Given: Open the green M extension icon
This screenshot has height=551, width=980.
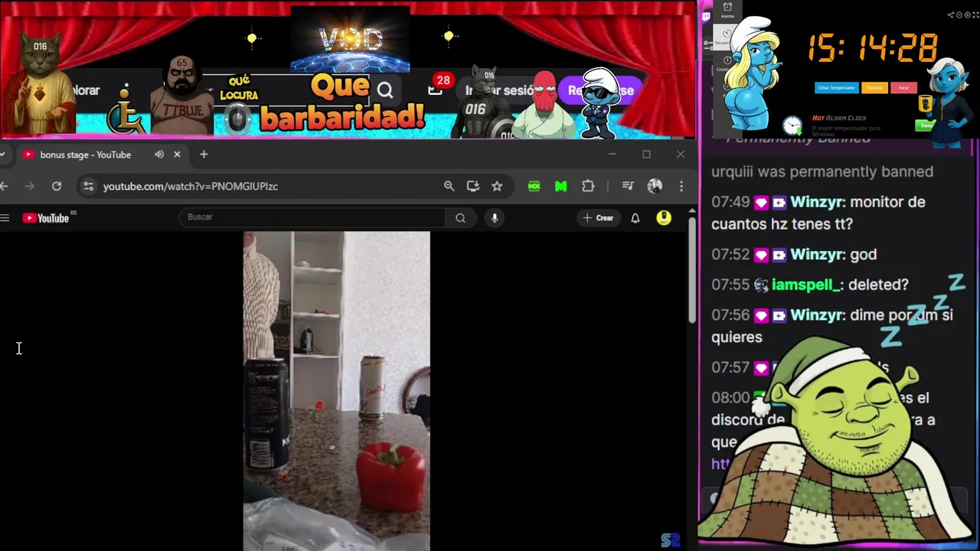Looking at the screenshot, I should click(561, 186).
